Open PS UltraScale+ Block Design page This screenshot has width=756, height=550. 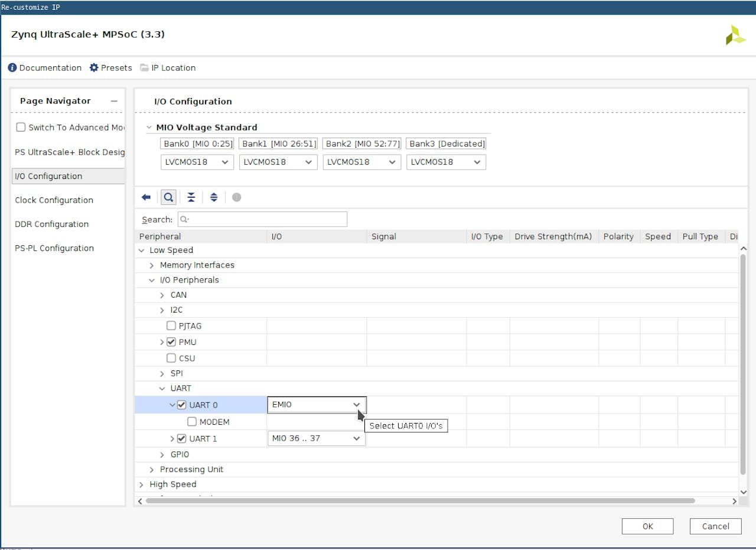(x=69, y=152)
